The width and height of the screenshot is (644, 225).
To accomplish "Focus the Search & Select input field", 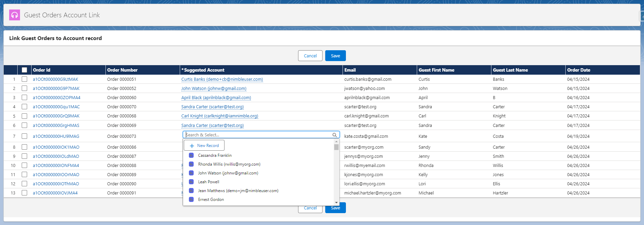I will (x=258, y=135).
